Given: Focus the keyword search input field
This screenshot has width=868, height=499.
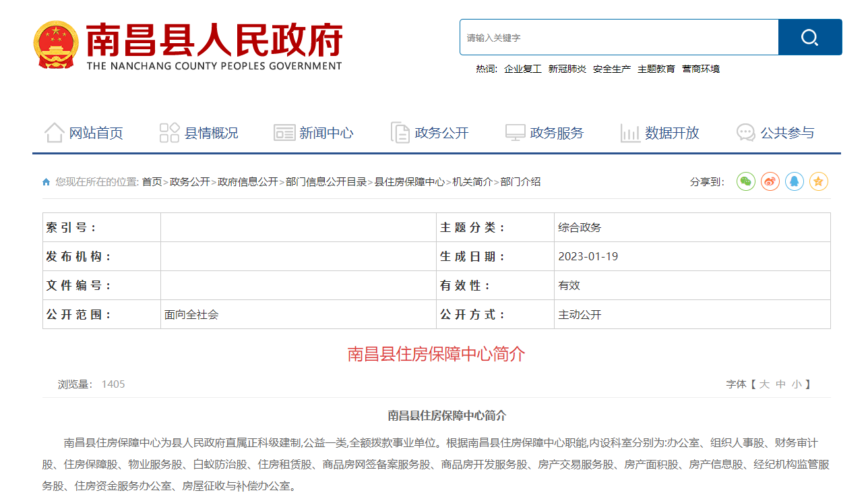Looking at the screenshot, I should click(619, 37).
